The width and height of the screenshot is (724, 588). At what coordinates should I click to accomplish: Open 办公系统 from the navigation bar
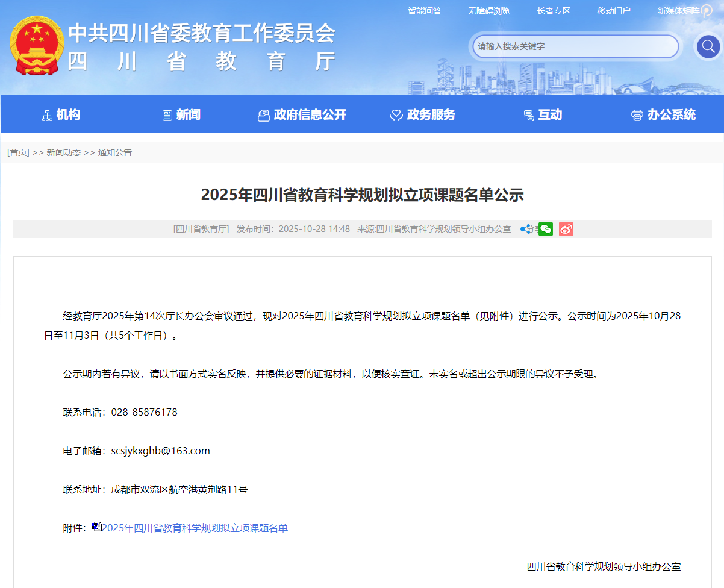(663, 114)
